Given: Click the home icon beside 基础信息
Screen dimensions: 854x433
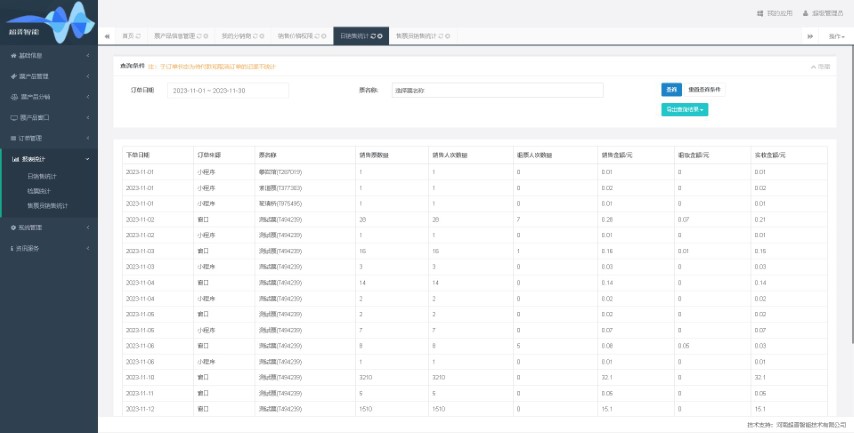Looking at the screenshot, I should (x=13, y=56).
